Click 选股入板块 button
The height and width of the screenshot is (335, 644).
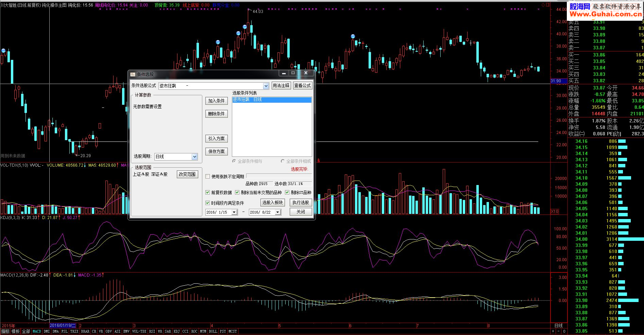pyautogui.click(x=273, y=203)
